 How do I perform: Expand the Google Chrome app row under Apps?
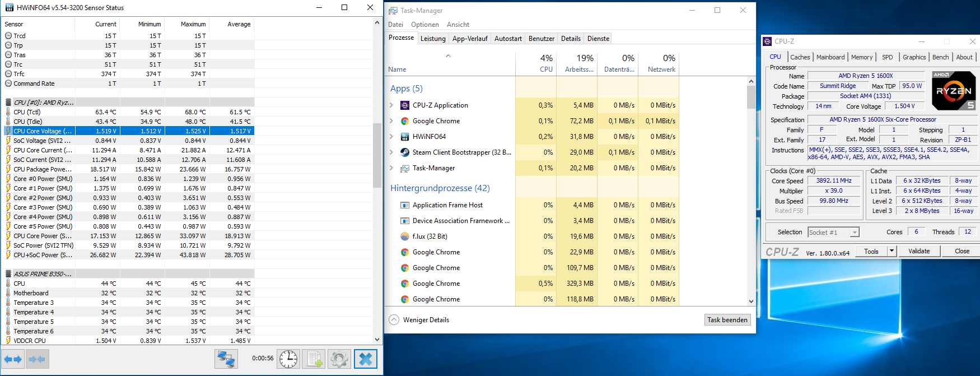pos(391,121)
